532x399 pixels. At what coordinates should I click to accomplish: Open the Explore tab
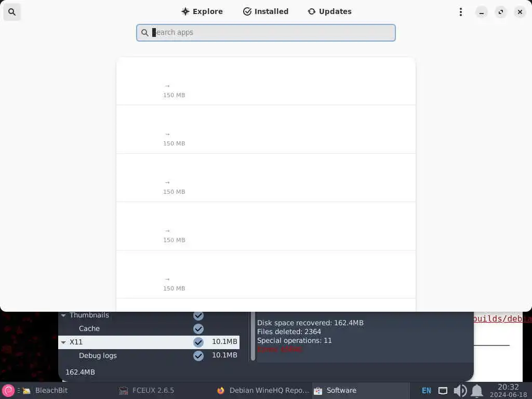tap(202, 11)
